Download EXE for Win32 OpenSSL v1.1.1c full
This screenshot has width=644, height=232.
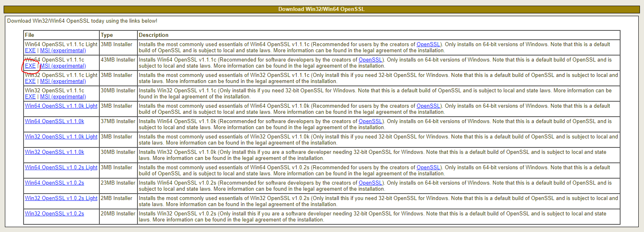click(30, 97)
